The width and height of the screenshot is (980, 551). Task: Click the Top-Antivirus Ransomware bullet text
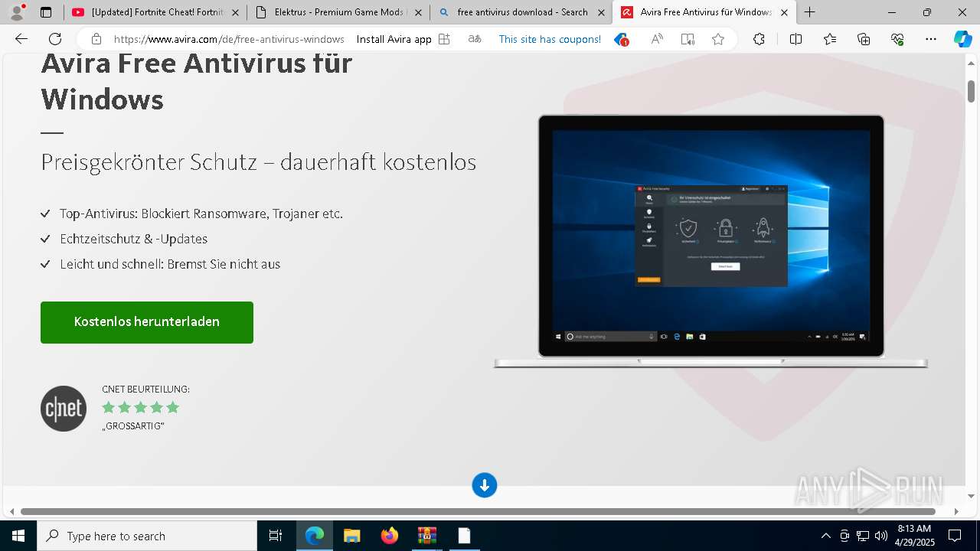click(x=201, y=214)
